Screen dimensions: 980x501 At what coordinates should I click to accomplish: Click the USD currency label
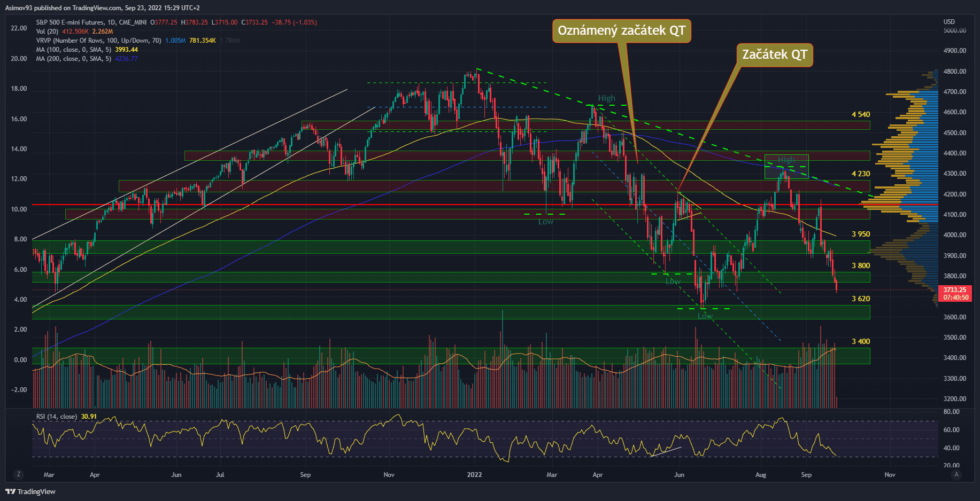[x=949, y=22]
